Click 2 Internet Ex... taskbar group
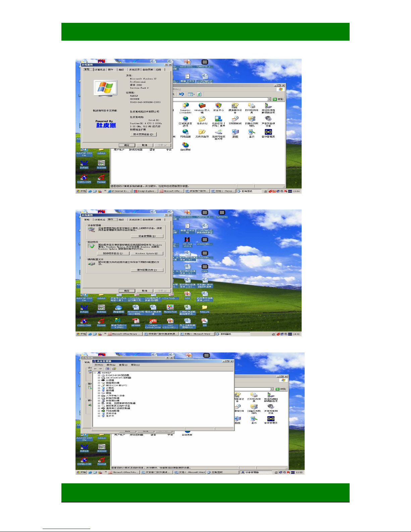The image size is (411, 532). (x=120, y=191)
